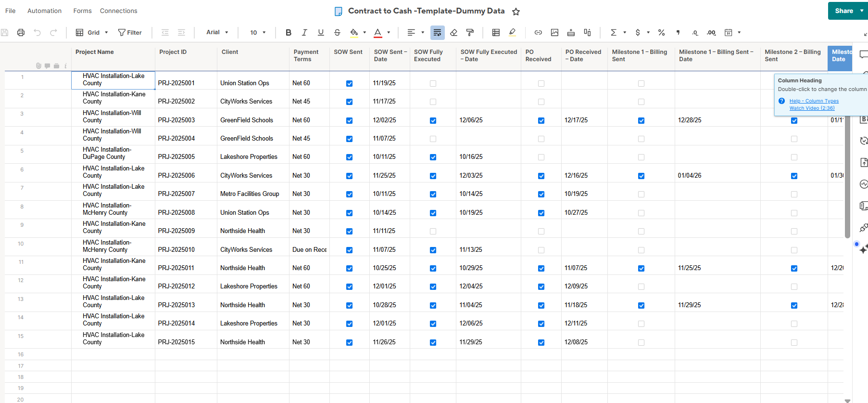
Task: Expand text alignment dropdown
Action: 423,32
